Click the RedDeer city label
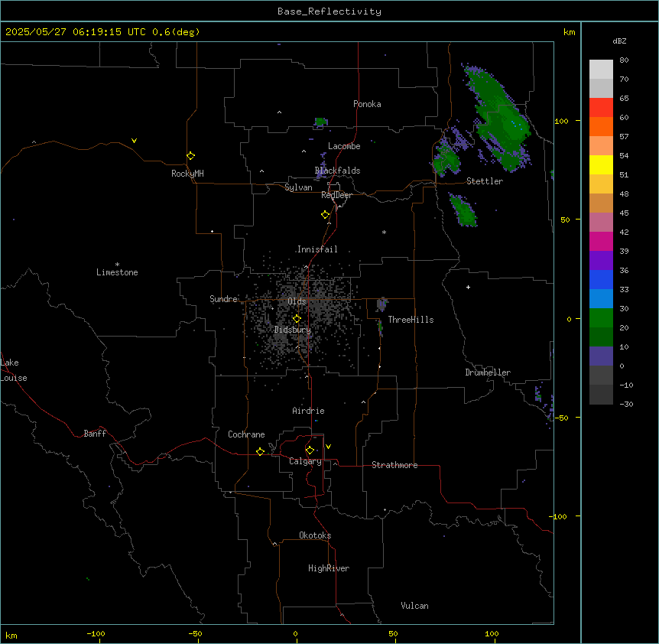659x644 pixels. coord(336,195)
